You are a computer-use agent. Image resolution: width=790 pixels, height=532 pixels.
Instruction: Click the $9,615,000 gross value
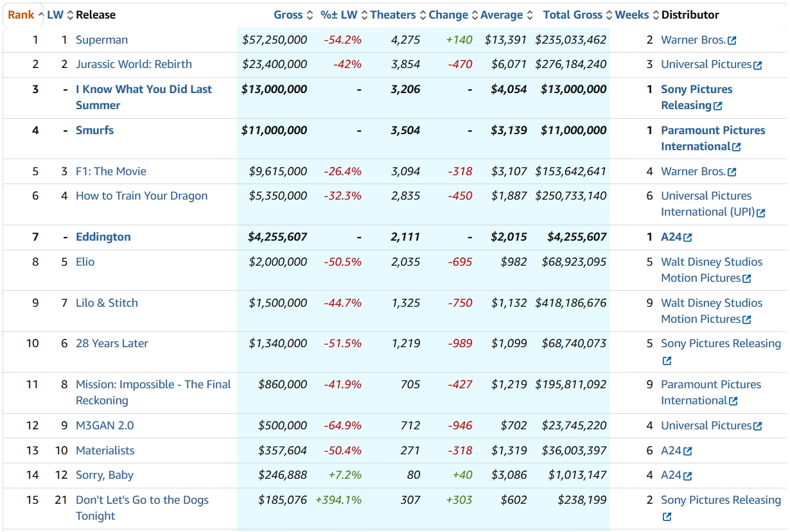pyautogui.click(x=278, y=171)
